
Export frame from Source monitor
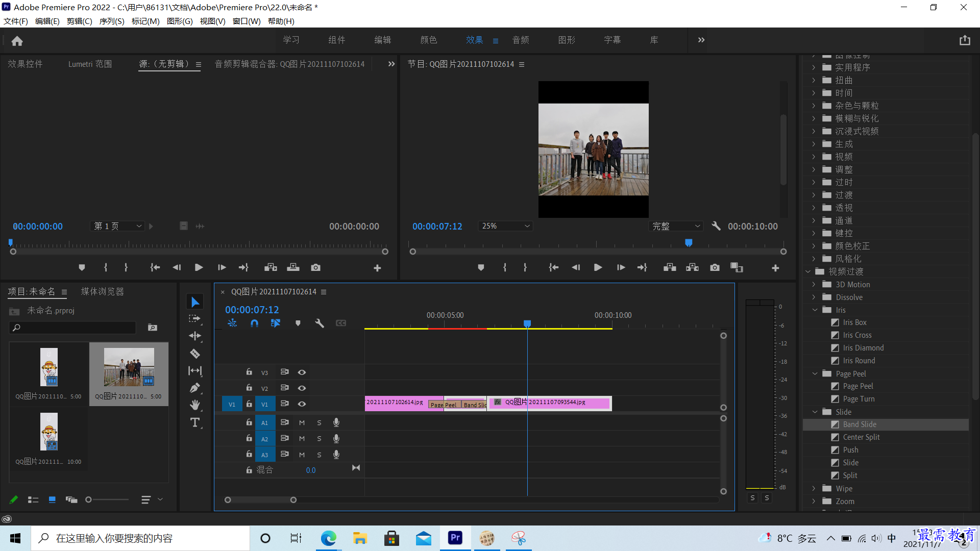[315, 267]
